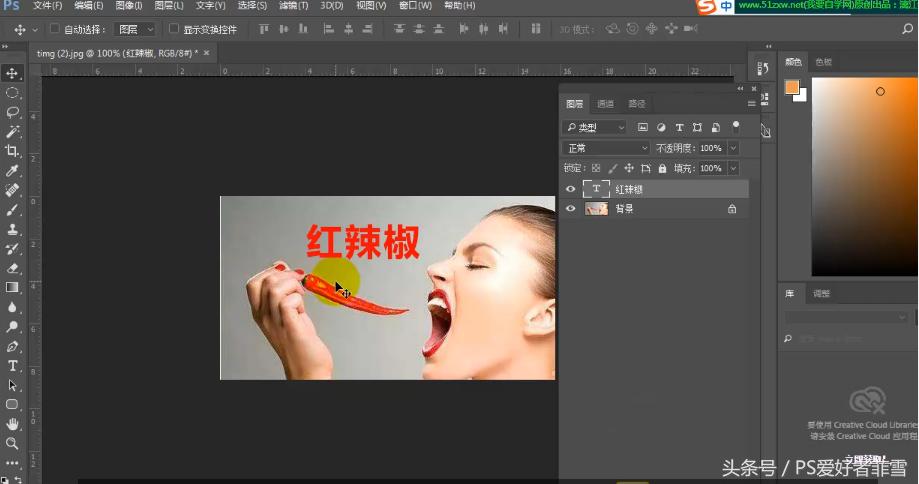The height and width of the screenshot is (484, 919).
Task: Select the Gradient tool
Action: tap(12, 287)
